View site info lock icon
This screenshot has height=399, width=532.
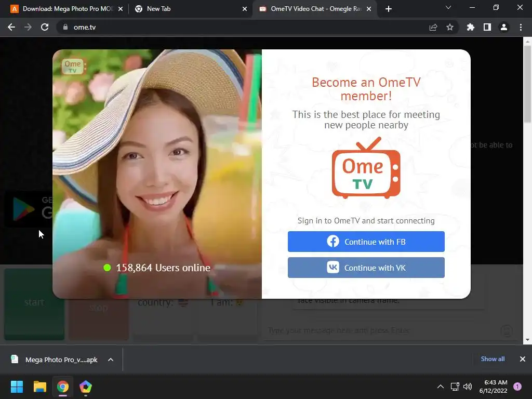[x=65, y=27]
